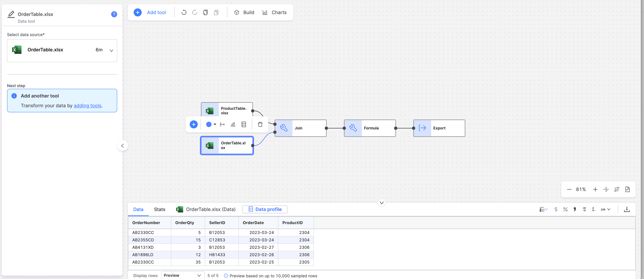Select OrderDate cell 2023-02-27

pyautogui.click(x=258, y=247)
